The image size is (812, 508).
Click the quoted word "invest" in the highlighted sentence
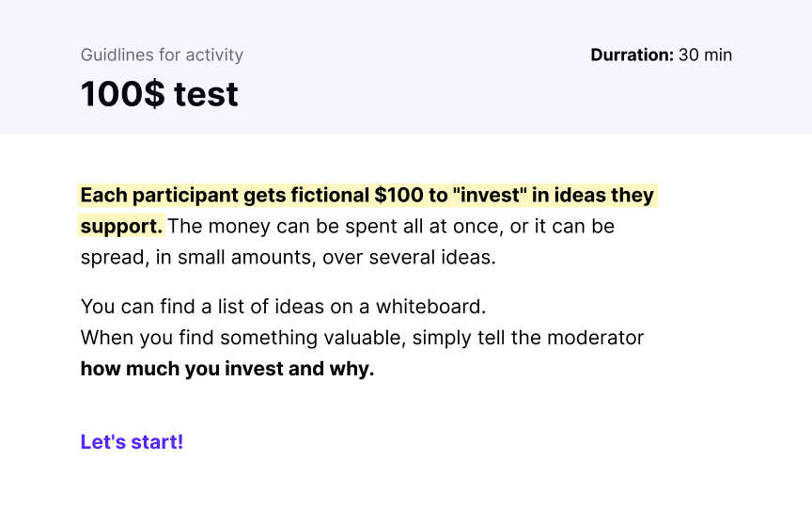(490, 196)
